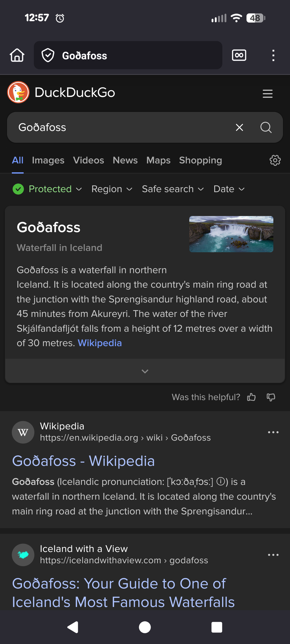Open the tracking protection shield icon
This screenshot has width=290, height=644.
click(x=48, y=55)
